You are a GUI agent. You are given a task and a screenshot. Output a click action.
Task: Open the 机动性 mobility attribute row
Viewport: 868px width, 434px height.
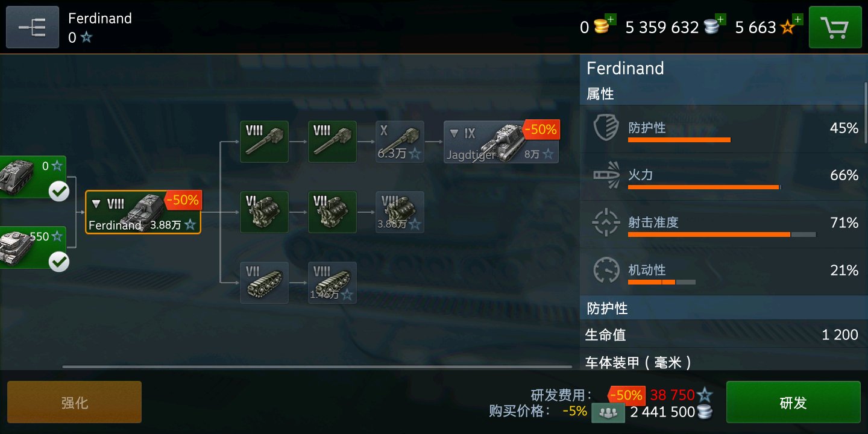click(723, 271)
